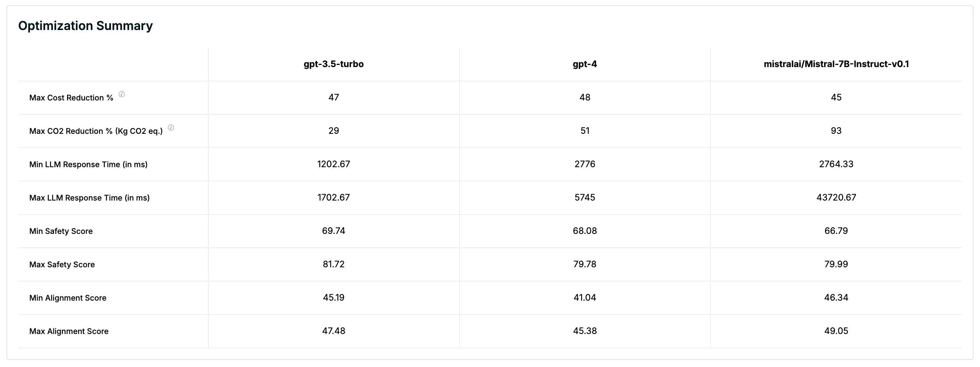This screenshot has height=367, width=980.
Task: Click the Min Safety Score row label
Action: (x=61, y=231)
